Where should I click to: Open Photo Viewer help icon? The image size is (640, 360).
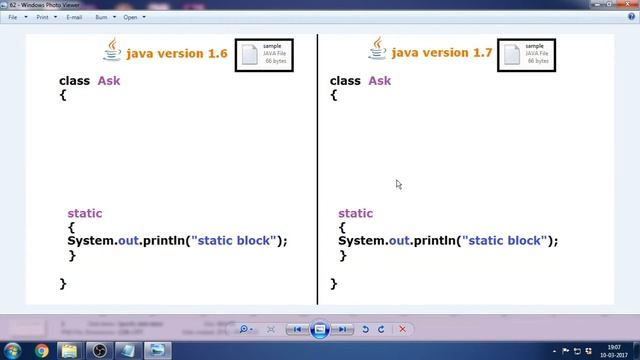click(x=632, y=17)
